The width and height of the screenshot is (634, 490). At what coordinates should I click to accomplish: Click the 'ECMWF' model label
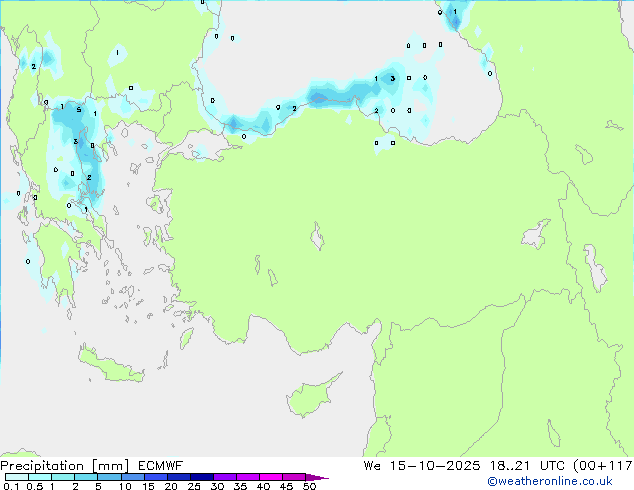161,466
